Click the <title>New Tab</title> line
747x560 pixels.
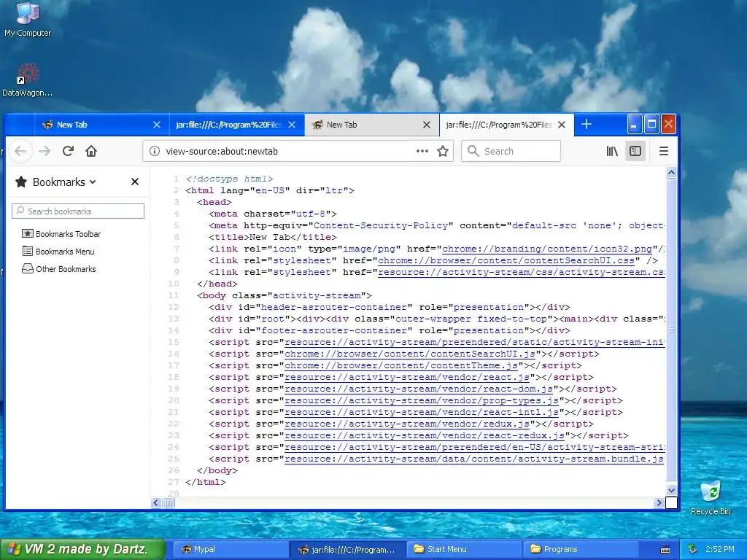[x=273, y=237]
